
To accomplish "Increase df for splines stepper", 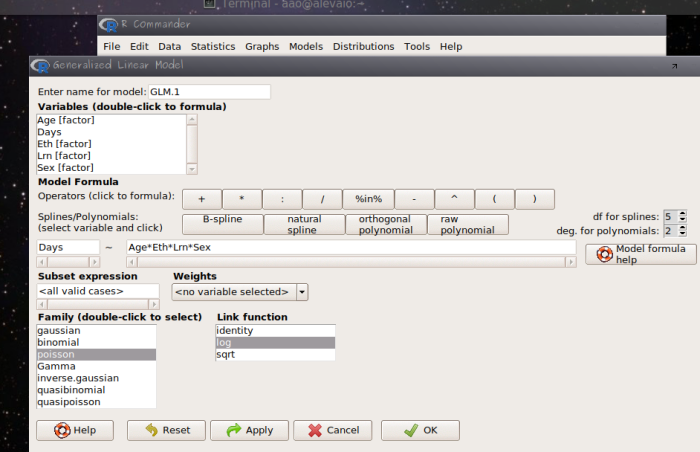I will click(x=682, y=213).
